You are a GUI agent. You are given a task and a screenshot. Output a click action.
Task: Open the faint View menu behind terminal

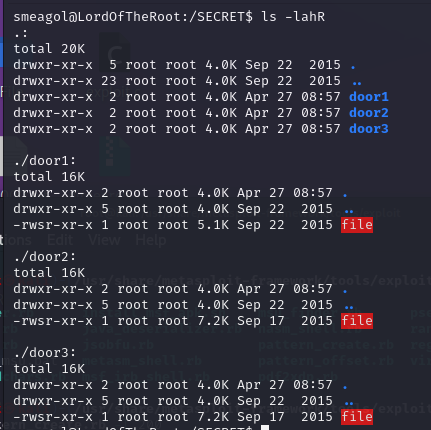pyautogui.click(x=104, y=240)
